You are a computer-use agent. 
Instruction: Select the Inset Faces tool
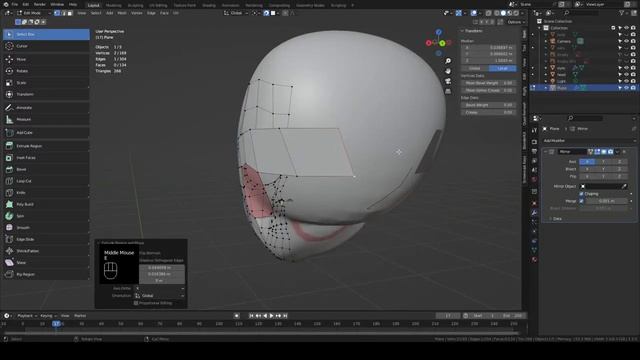point(46,158)
